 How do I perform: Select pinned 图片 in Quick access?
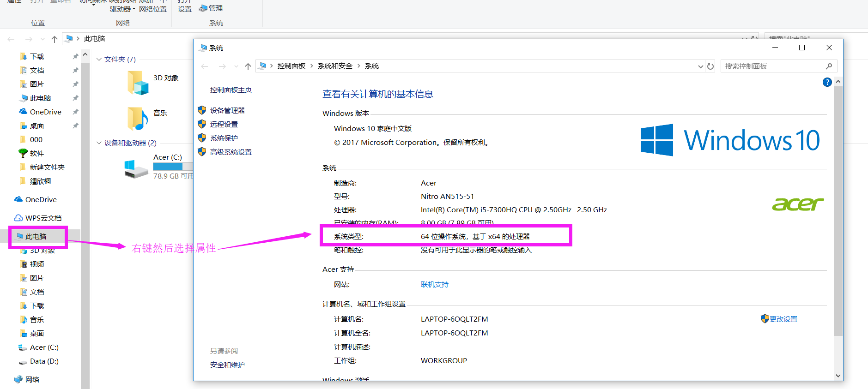pos(37,84)
